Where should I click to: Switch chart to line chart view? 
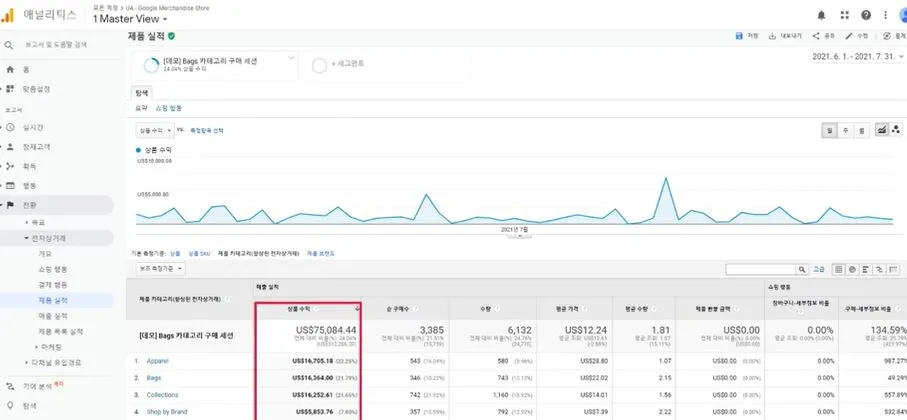click(x=882, y=130)
